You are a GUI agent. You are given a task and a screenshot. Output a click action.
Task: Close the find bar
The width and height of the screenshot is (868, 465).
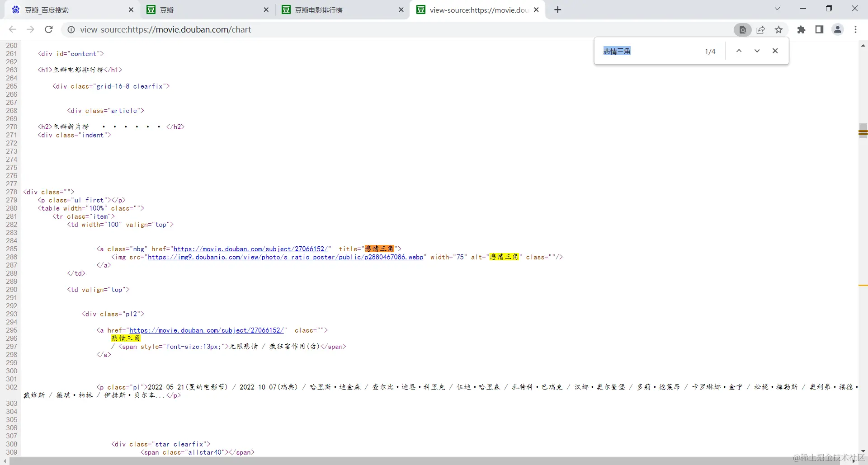[x=775, y=51]
